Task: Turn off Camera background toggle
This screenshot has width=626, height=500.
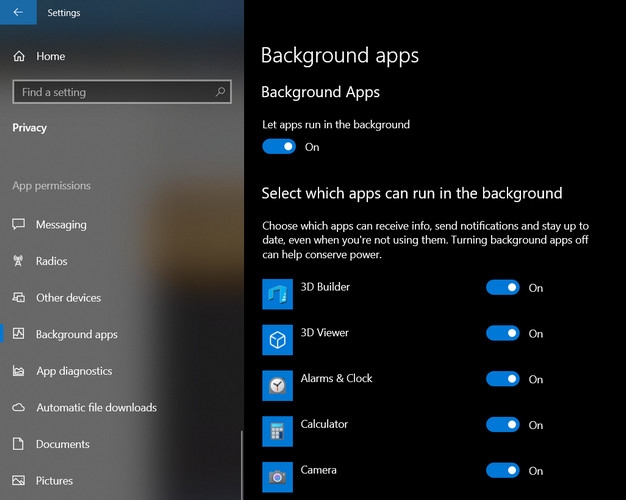Action: pyautogui.click(x=503, y=471)
